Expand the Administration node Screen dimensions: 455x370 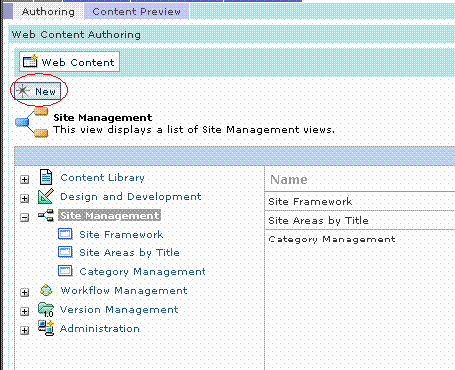pos(24,330)
